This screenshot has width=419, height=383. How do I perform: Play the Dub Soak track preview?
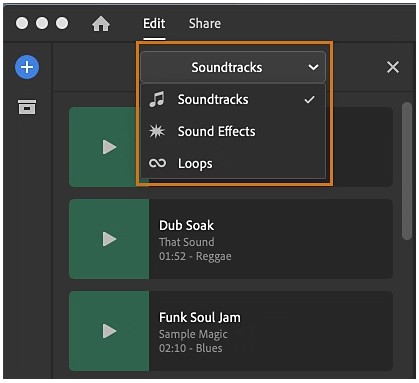tap(109, 239)
